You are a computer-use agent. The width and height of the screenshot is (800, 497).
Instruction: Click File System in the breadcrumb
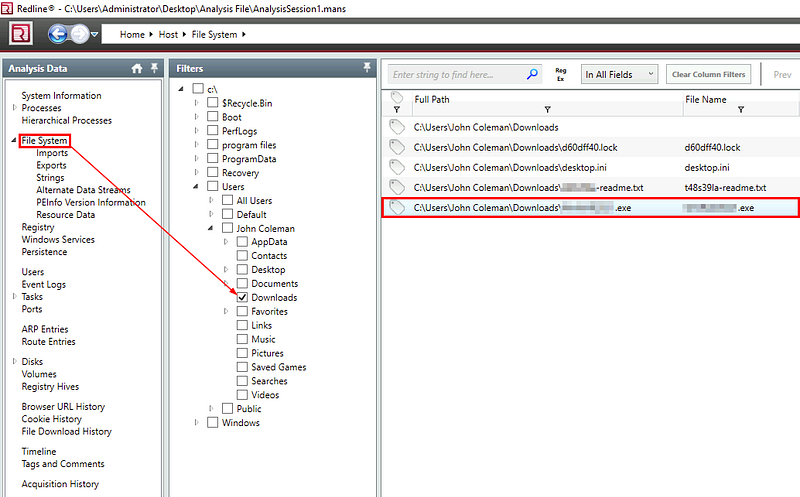(x=214, y=34)
